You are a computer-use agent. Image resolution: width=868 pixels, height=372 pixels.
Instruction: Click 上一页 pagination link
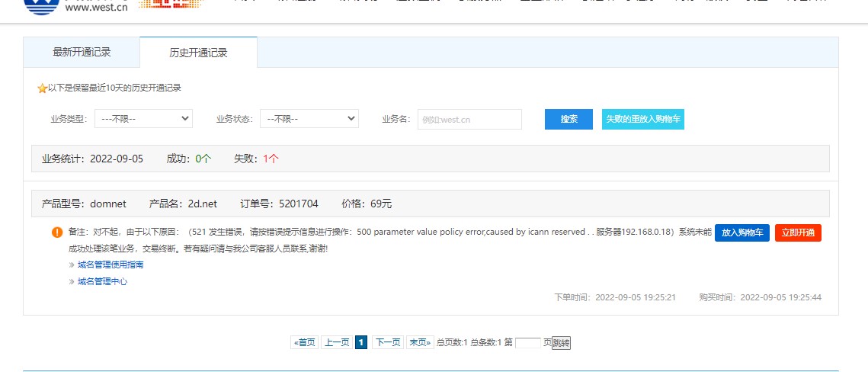336,342
